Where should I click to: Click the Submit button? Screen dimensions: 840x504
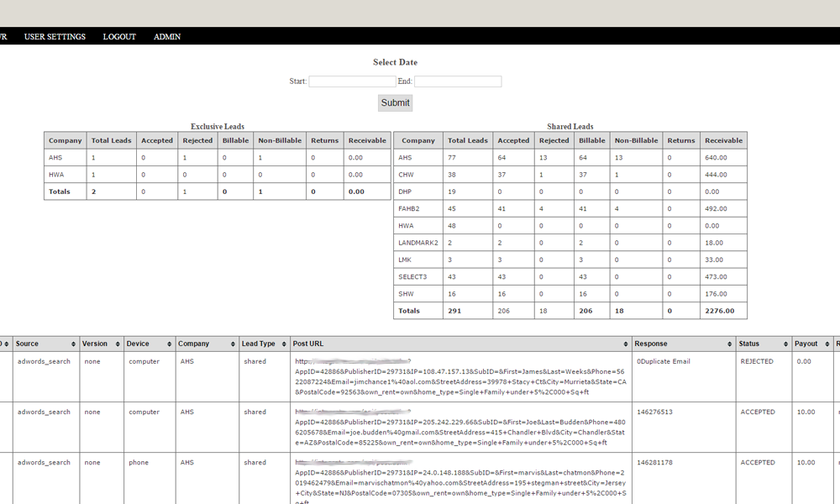pyautogui.click(x=396, y=102)
